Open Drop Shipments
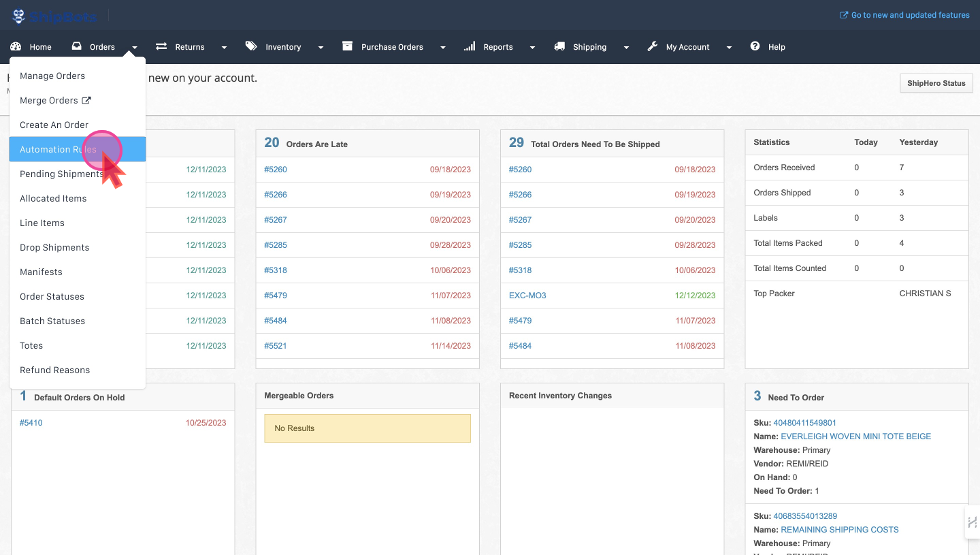This screenshot has height=555, width=980. pos(78,247)
